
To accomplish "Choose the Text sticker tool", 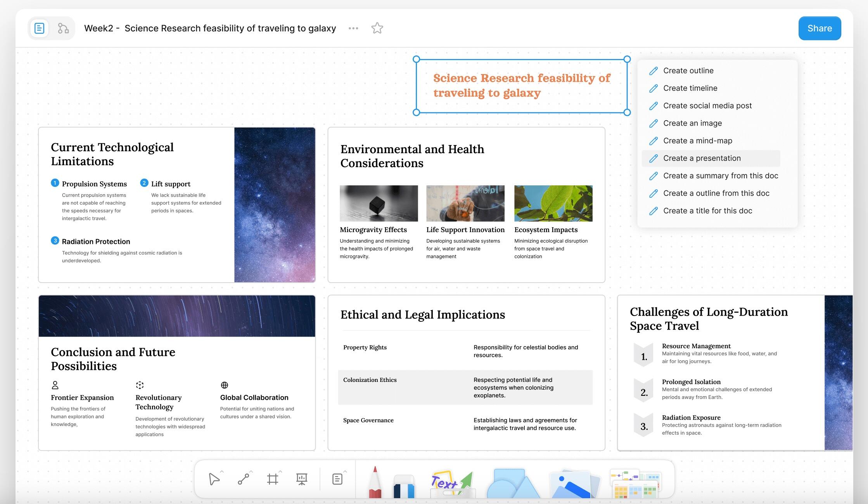I will pos(453,484).
